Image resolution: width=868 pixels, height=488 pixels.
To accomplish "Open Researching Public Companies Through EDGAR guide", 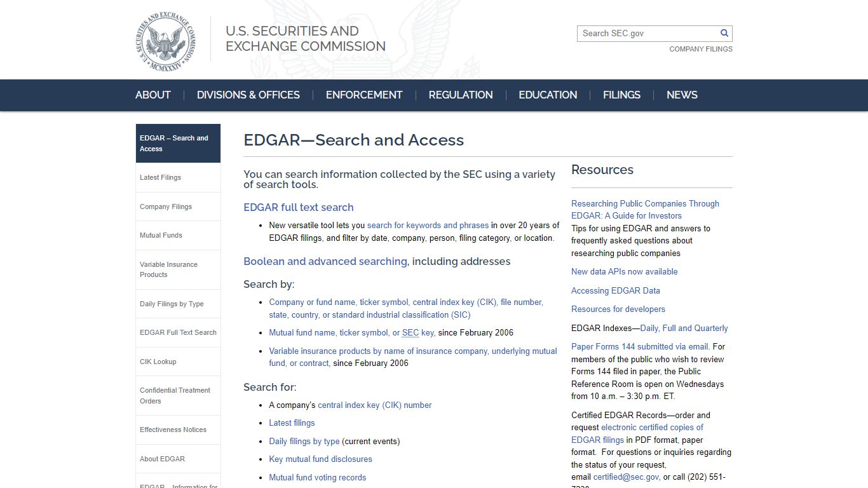I will point(645,210).
